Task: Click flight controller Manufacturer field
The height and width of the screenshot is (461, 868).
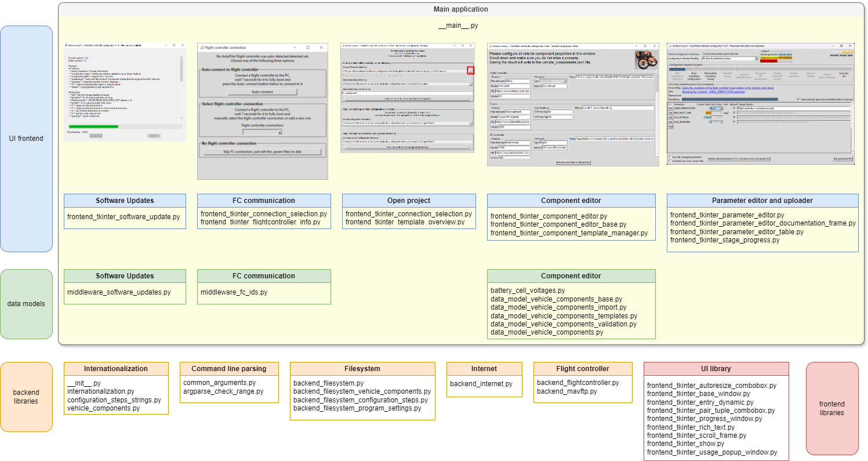Action: click(517, 81)
